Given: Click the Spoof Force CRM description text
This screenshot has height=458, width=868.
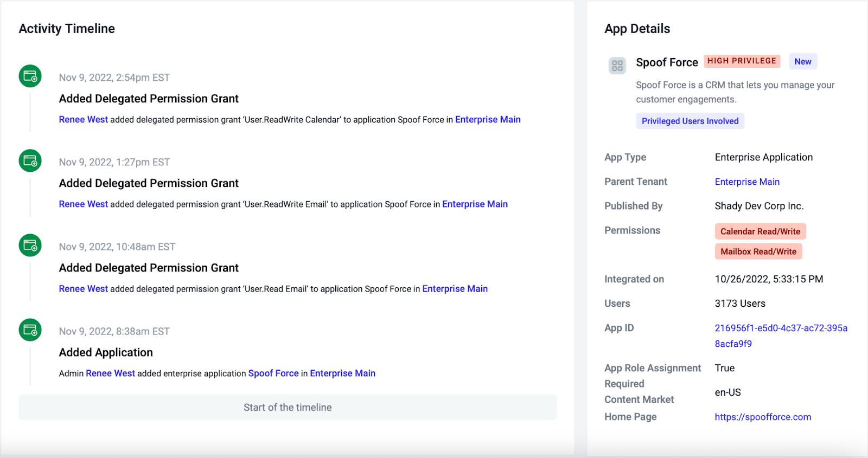Looking at the screenshot, I should point(735,92).
